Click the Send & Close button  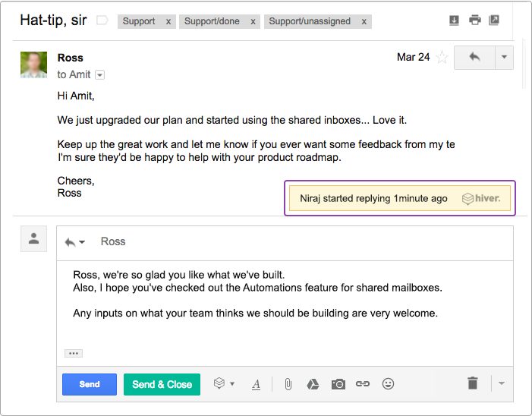pyautogui.click(x=162, y=384)
